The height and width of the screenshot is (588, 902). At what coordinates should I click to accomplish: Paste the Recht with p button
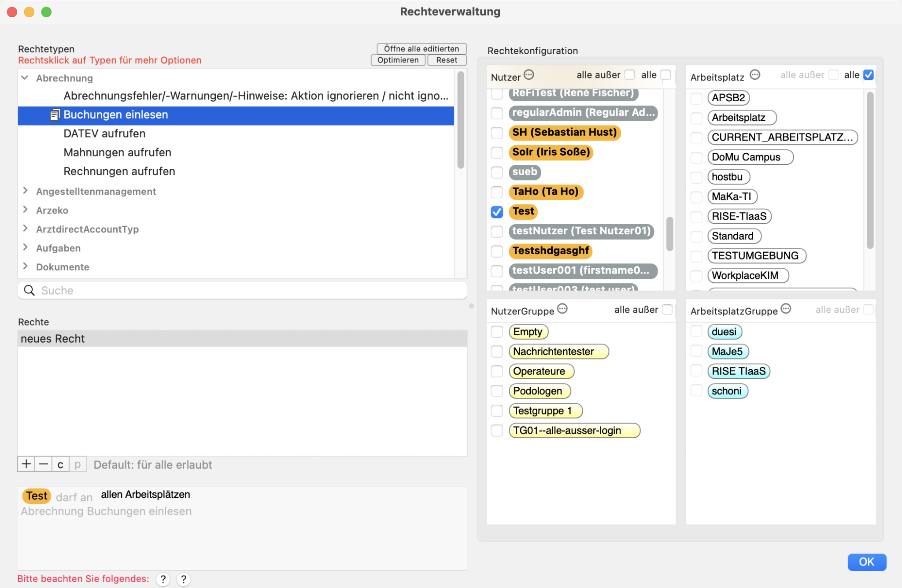coord(78,464)
